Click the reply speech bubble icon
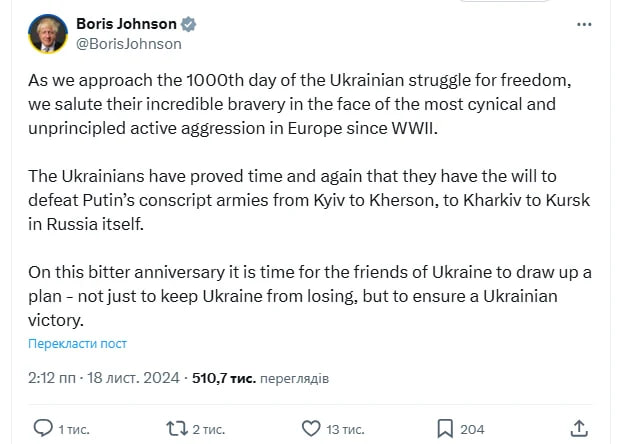The width and height of the screenshot is (641, 444). (43, 428)
